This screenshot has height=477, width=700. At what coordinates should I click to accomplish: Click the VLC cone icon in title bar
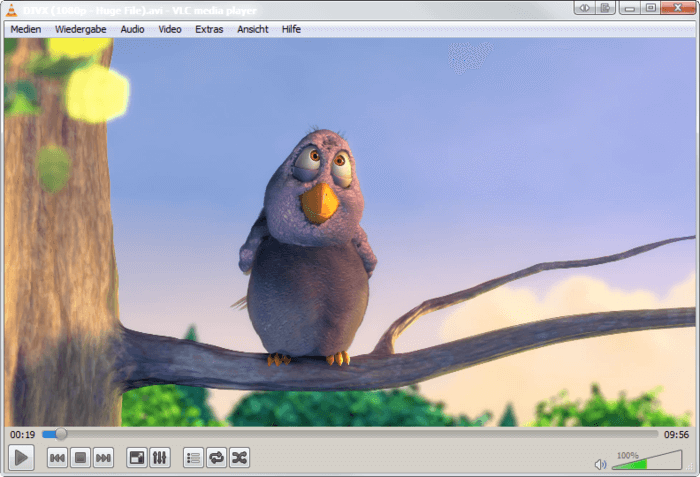tap(12, 10)
